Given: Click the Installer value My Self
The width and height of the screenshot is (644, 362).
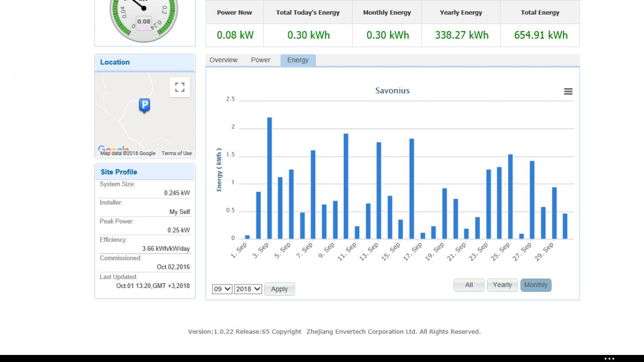Looking at the screenshot, I should 180,212.
